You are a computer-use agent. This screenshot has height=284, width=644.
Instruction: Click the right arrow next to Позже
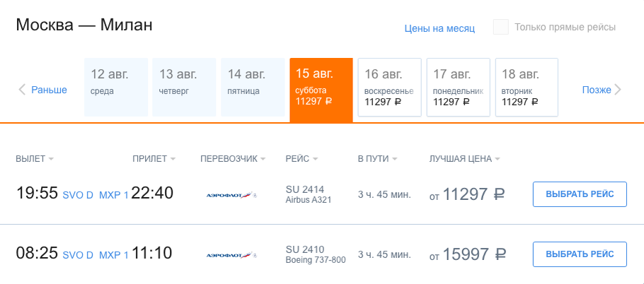pyautogui.click(x=618, y=90)
